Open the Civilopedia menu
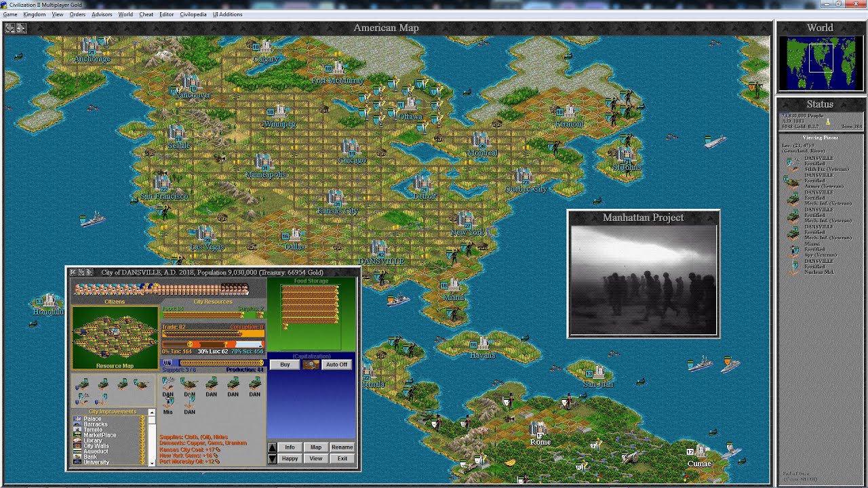 pos(193,14)
